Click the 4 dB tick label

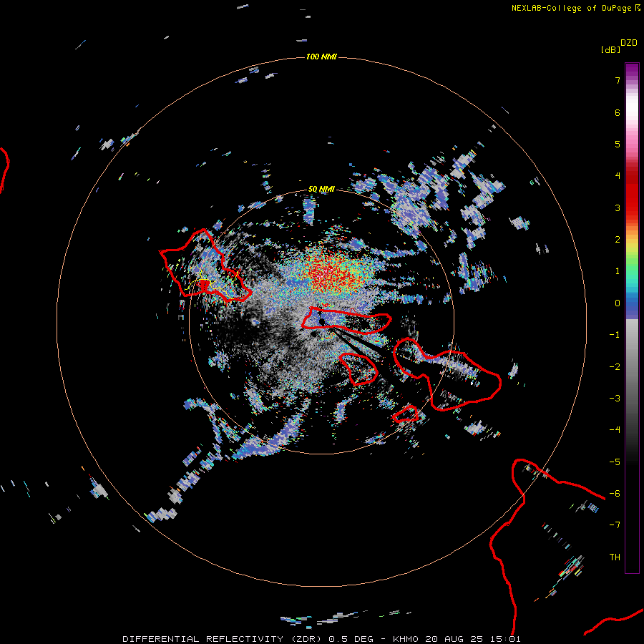coord(618,176)
